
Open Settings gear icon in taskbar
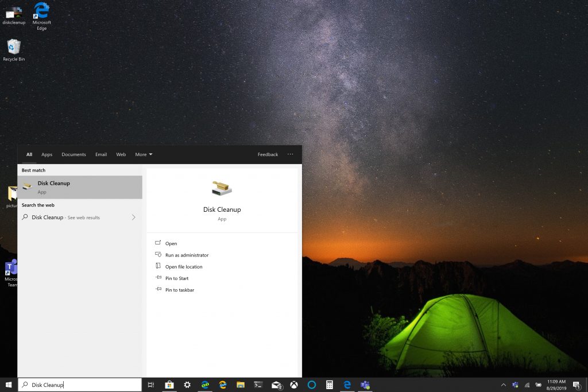pos(187,385)
